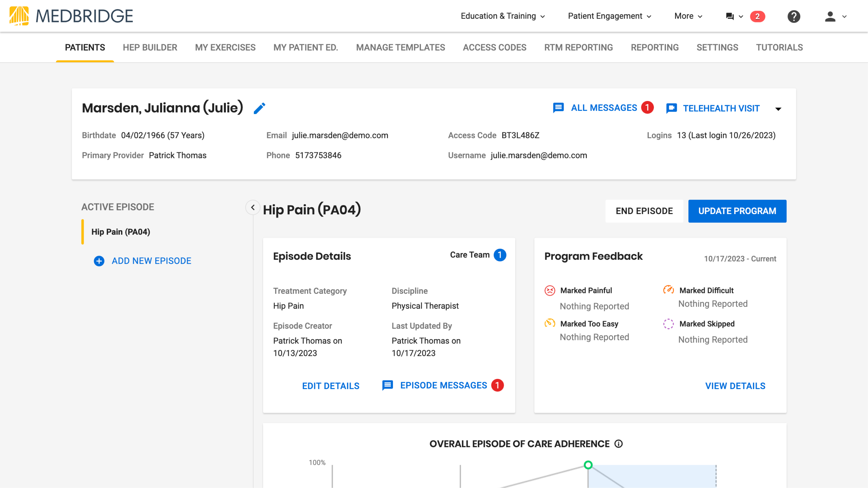The image size is (868, 488).
Task: Click the All Messages chat bubble icon
Action: [558, 108]
